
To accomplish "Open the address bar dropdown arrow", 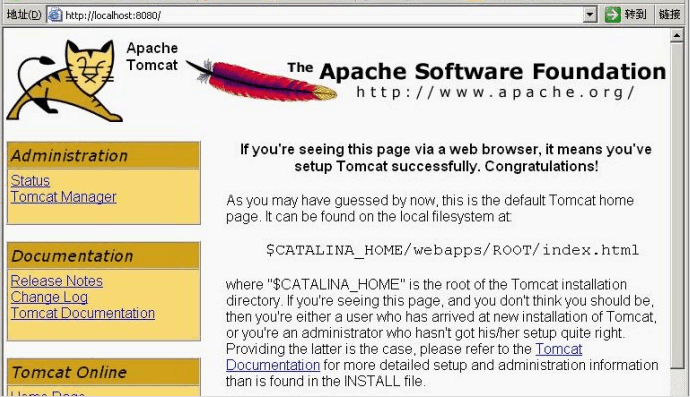I will coord(590,15).
